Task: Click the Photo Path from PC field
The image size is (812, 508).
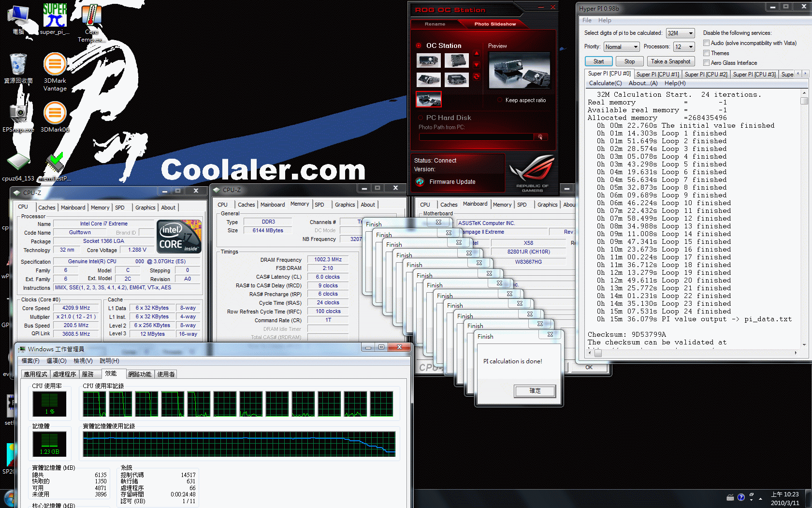Action: pyautogui.click(x=476, y=137)
